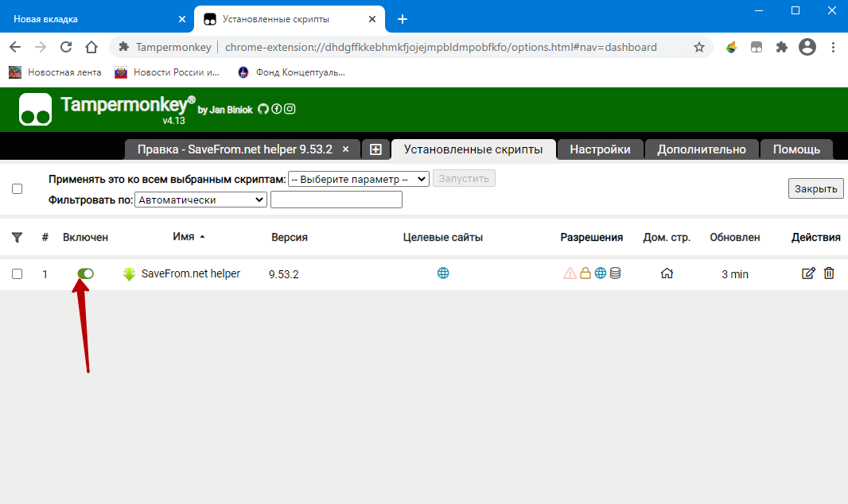
Task: Open the SaveFrom.net helper homepage icon
Action: coord(667,273)
